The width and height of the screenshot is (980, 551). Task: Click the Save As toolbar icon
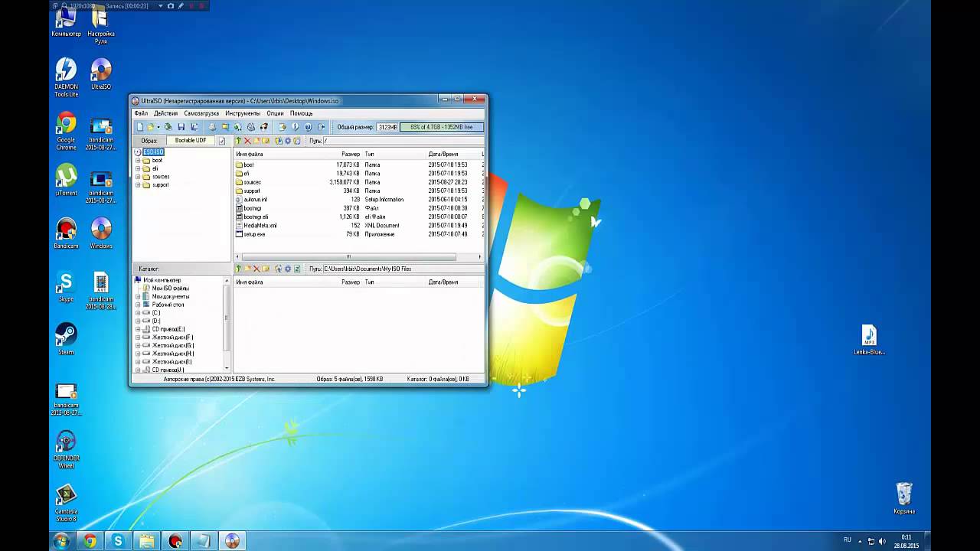point(194,127)
